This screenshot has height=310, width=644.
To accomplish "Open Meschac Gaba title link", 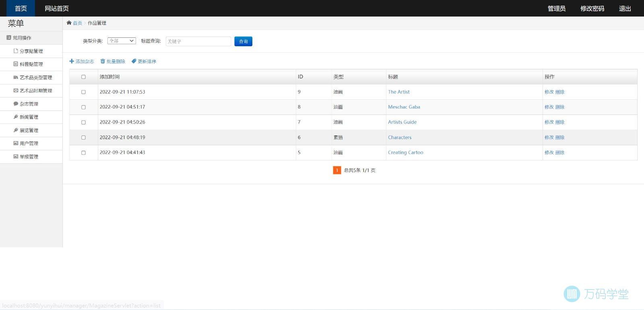I will tap(404, 107).
